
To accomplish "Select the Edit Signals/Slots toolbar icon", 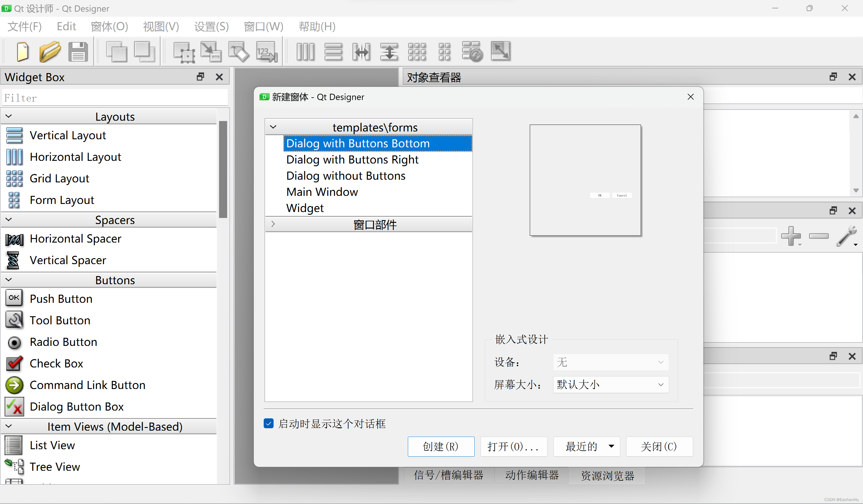I will tap(211, 52).
